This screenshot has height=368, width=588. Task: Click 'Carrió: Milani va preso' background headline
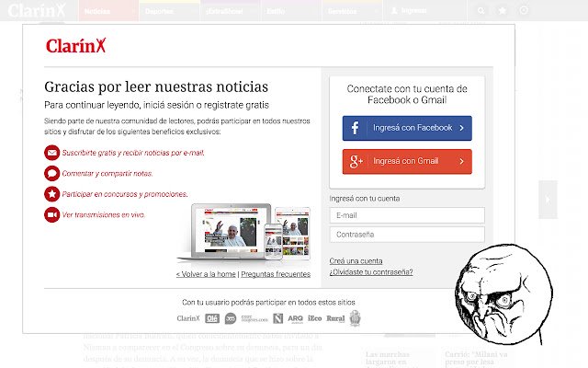[476, 358]
